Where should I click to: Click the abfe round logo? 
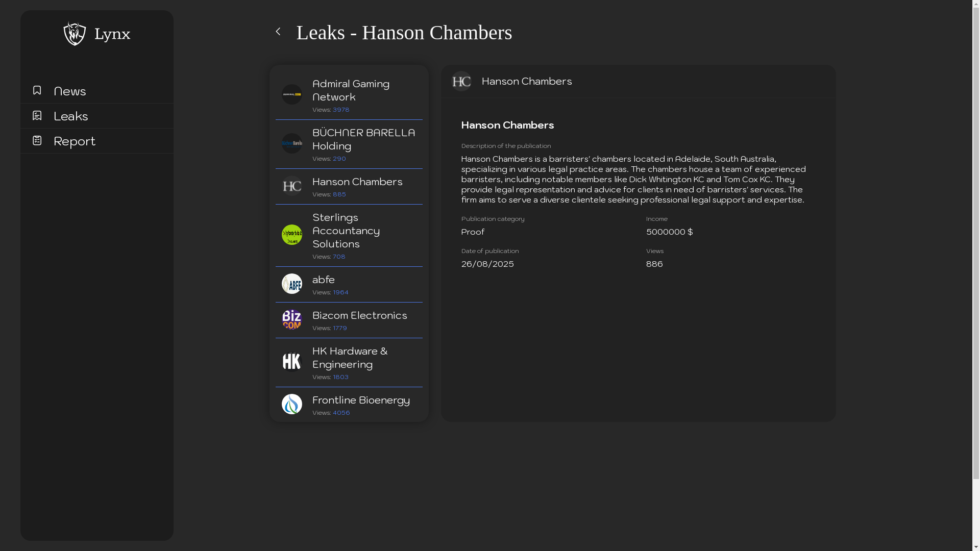pos(292,284)
